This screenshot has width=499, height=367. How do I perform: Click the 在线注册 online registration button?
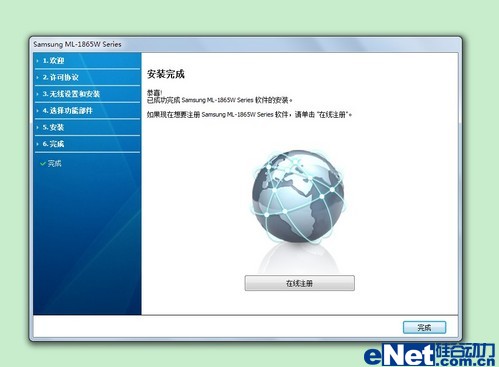(299, 283)
